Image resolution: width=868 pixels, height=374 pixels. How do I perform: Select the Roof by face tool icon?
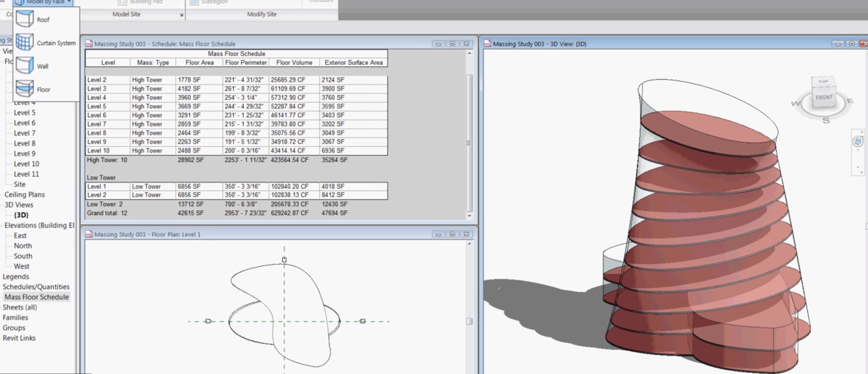pyautogui.click(x=25, y=19)
